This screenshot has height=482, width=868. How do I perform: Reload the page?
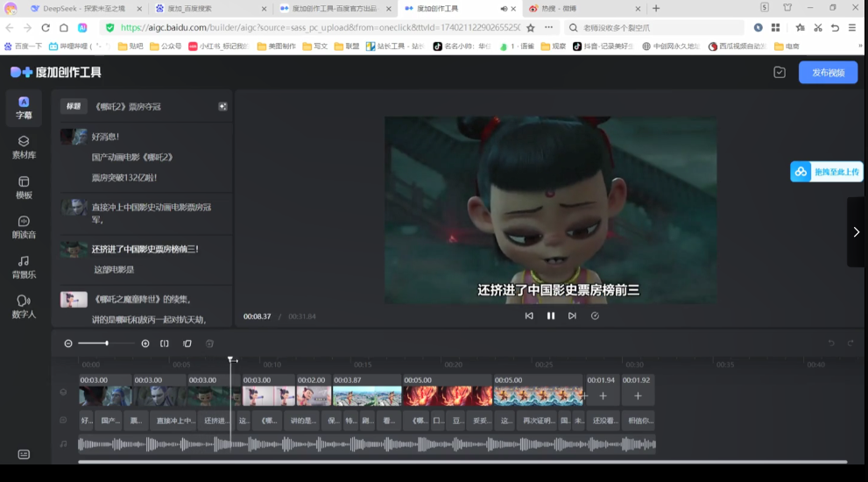[46, 27]
